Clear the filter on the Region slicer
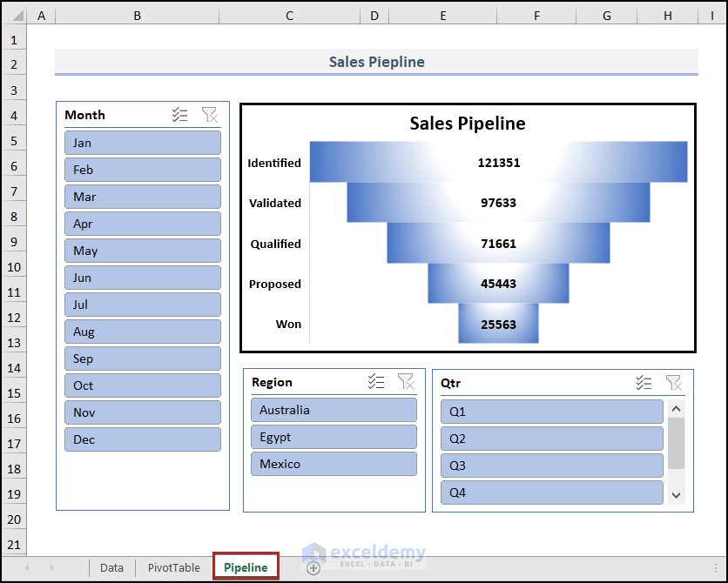The width and height of the screenshot is (728, 583). 406,382
